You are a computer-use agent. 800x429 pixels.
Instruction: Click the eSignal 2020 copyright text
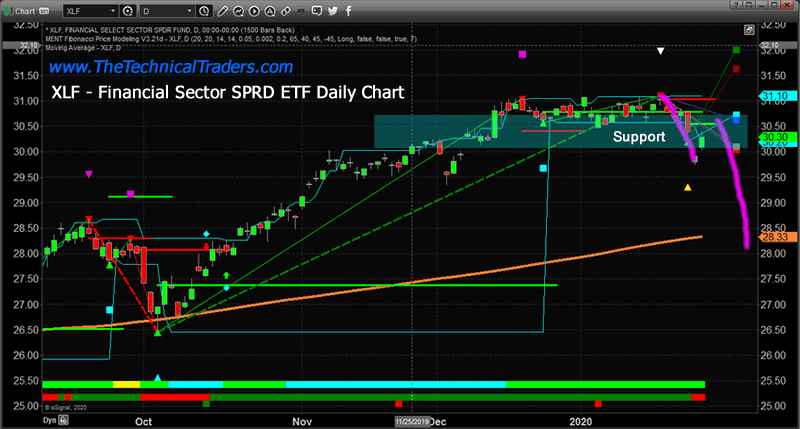pyautogui.click(x=66, y=408)
